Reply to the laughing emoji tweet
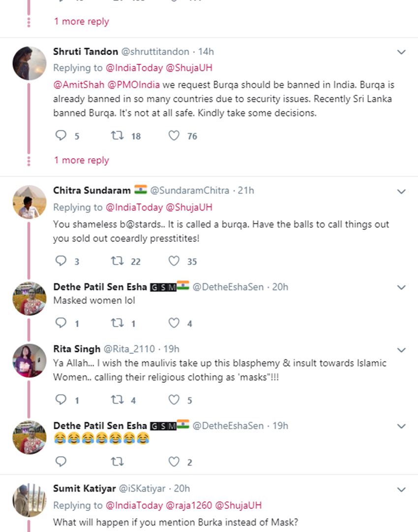This screenshot has height=532, width=418. pos(61,462)
